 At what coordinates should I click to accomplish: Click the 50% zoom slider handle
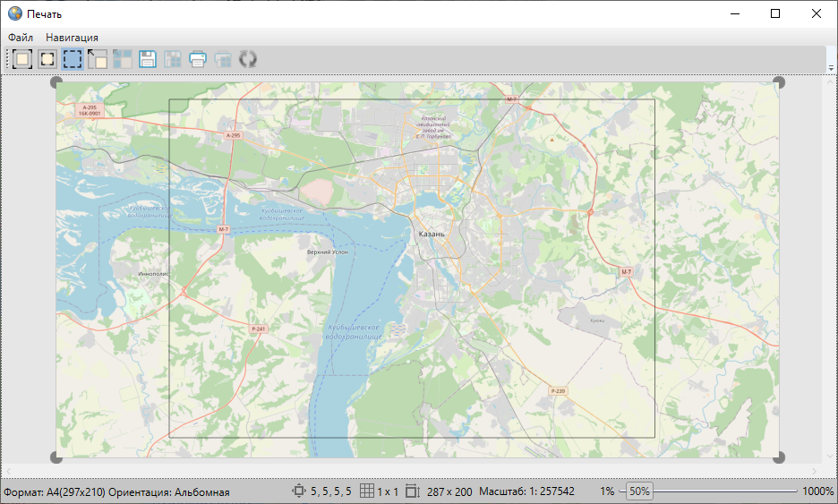[x=639, y=491]
